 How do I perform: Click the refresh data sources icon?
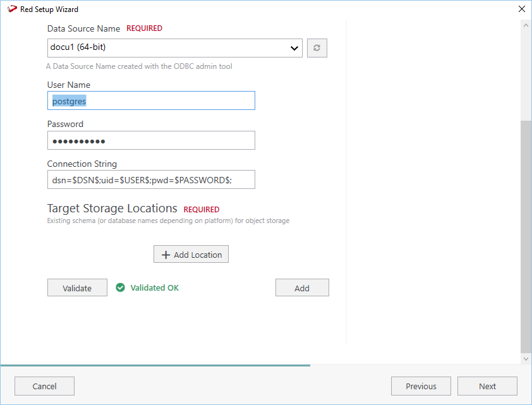click(317, 48)
